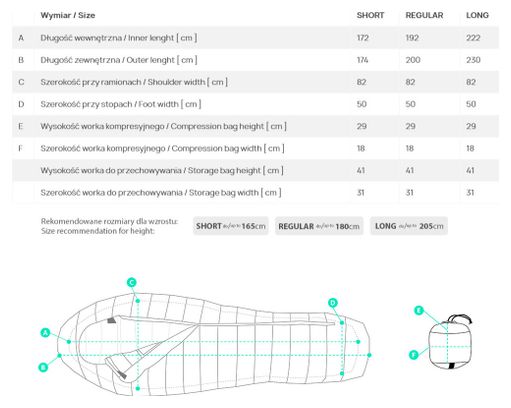Select the SHORT 165cm size badge

[x=231, y=226]
